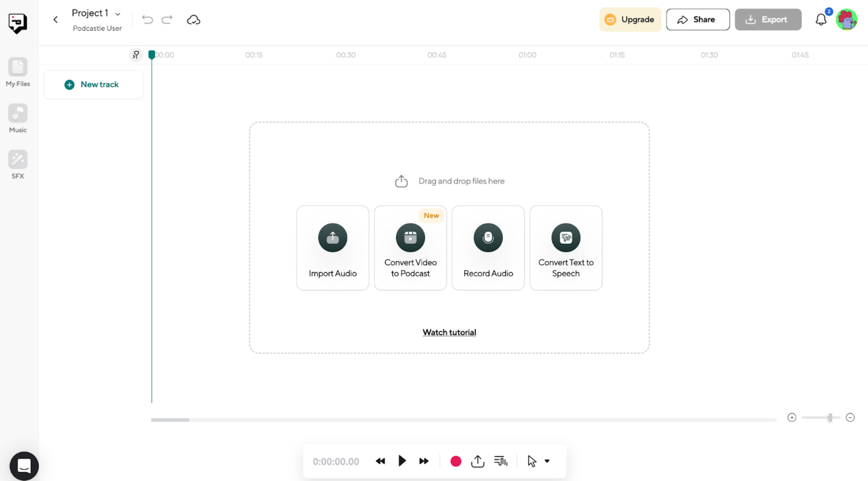Open the user avatar profile menu
This screenshot has width=868, height=481.
[846, 20]
